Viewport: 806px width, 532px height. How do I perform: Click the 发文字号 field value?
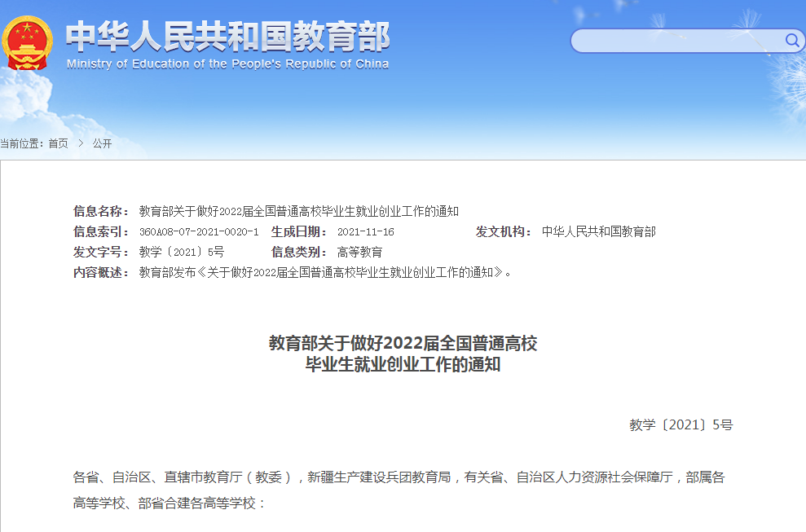coord(180,250)
